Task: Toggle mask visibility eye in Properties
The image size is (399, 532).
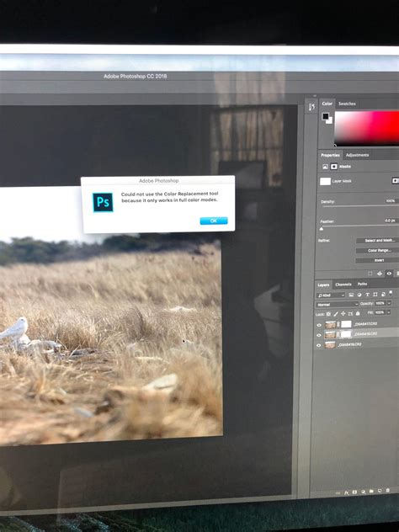Action: [x=389, y=273]
